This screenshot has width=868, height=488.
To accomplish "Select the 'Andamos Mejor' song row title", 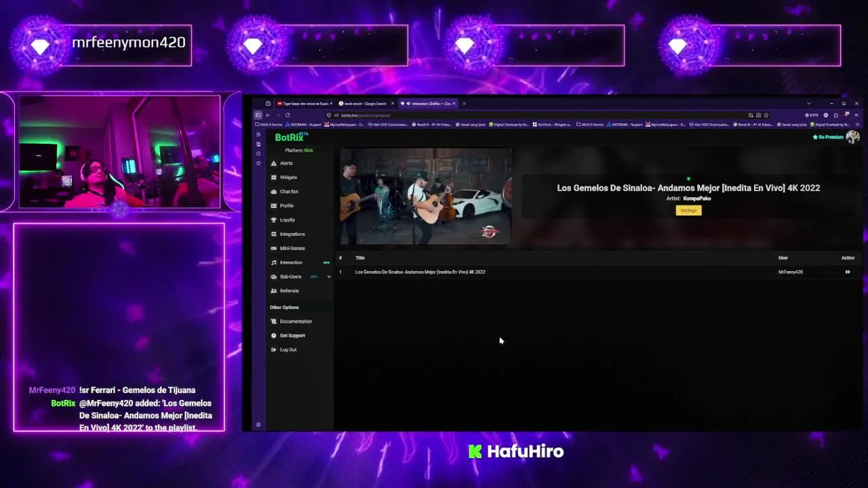I will click(420, 272).
